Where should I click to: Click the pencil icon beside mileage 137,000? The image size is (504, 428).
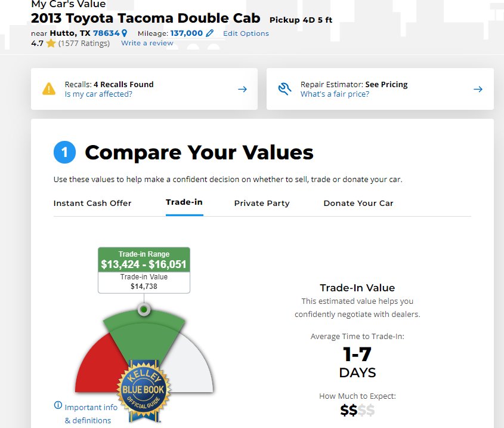click(209, 33)
